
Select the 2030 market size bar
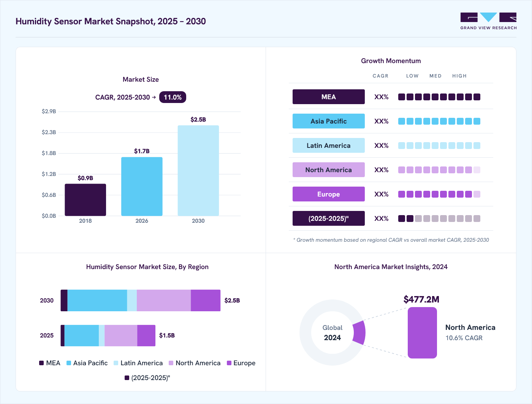coord(198,171)
